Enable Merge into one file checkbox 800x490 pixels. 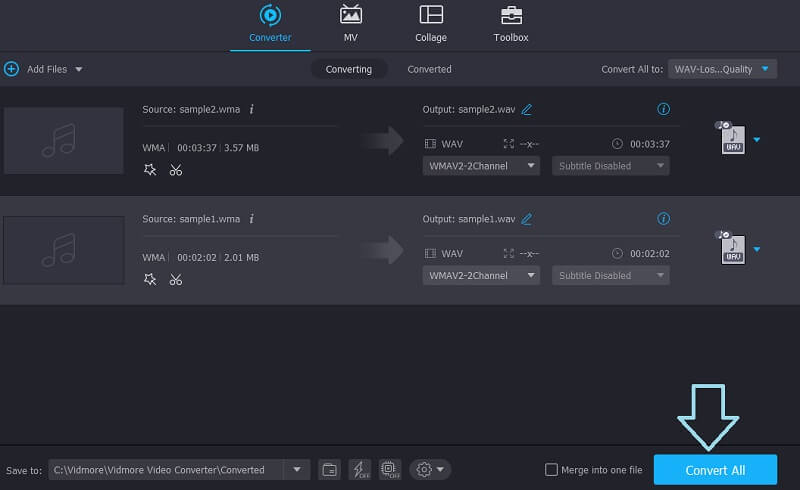click(x=551, y=470)
